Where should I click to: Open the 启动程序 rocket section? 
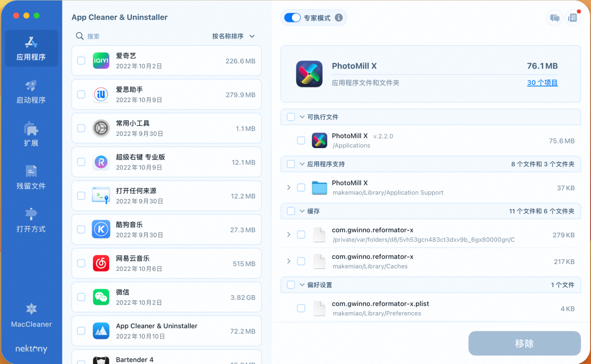pyautogui.click(x=31, y=92)
